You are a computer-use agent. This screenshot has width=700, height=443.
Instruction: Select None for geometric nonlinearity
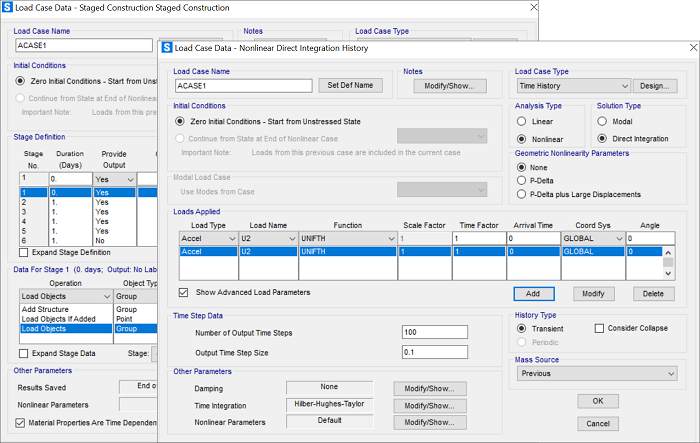point(521,167)
